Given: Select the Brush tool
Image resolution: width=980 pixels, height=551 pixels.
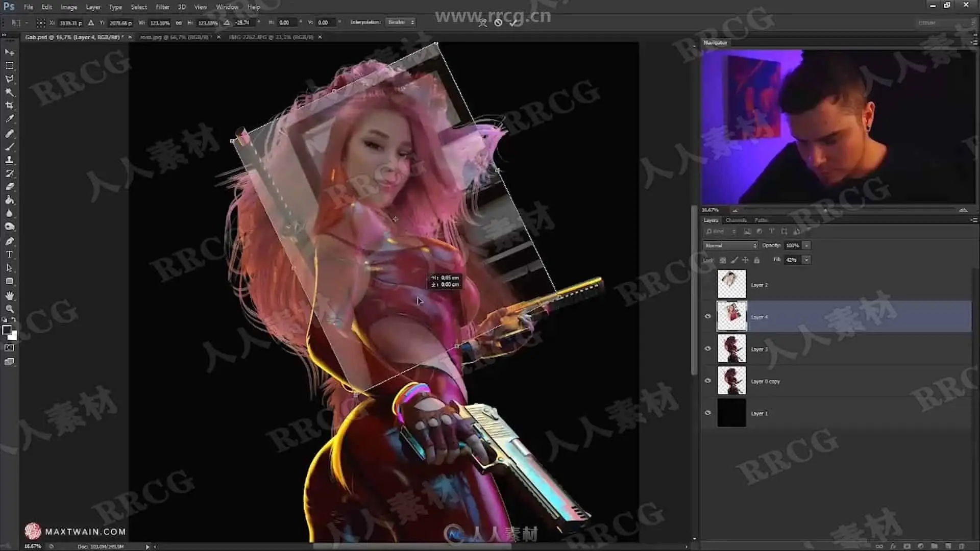Looking at the screenshot, I should (x=9, y=147).
